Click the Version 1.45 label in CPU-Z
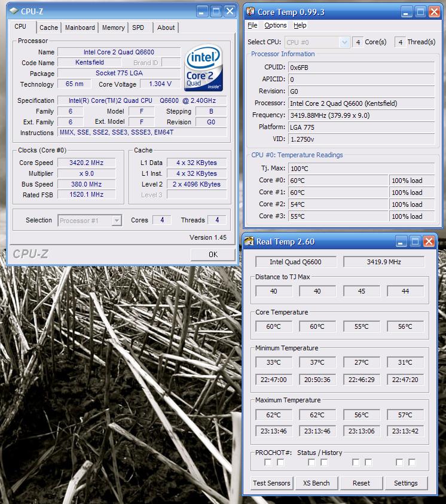Image resolution: width=446 pixels, height=504 pixels. (x=208, y=237)
